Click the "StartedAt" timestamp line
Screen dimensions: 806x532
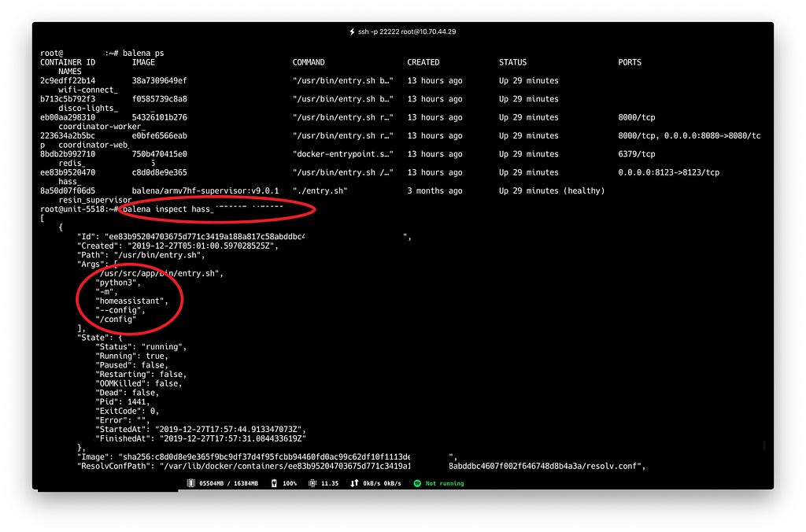[x=201, y=430]
